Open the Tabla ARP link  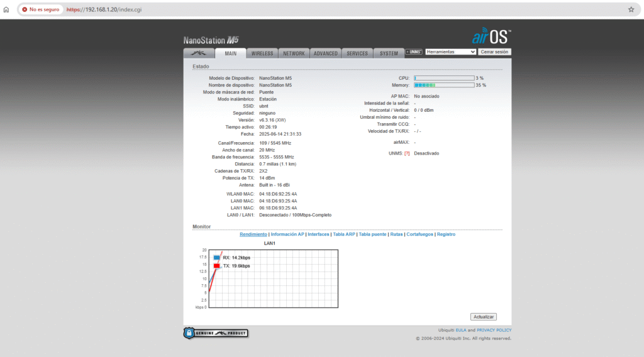(x=344, y=234)
